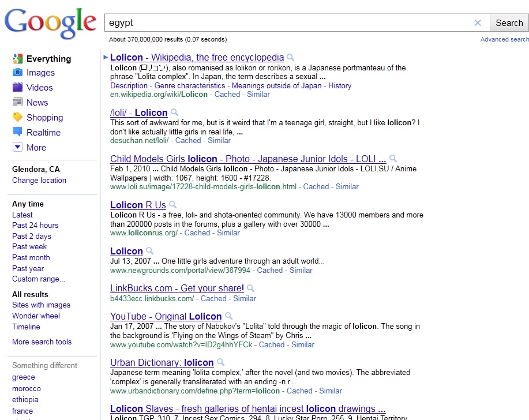
Task: Open the Timeline view
Action: [x=26, y=327]
